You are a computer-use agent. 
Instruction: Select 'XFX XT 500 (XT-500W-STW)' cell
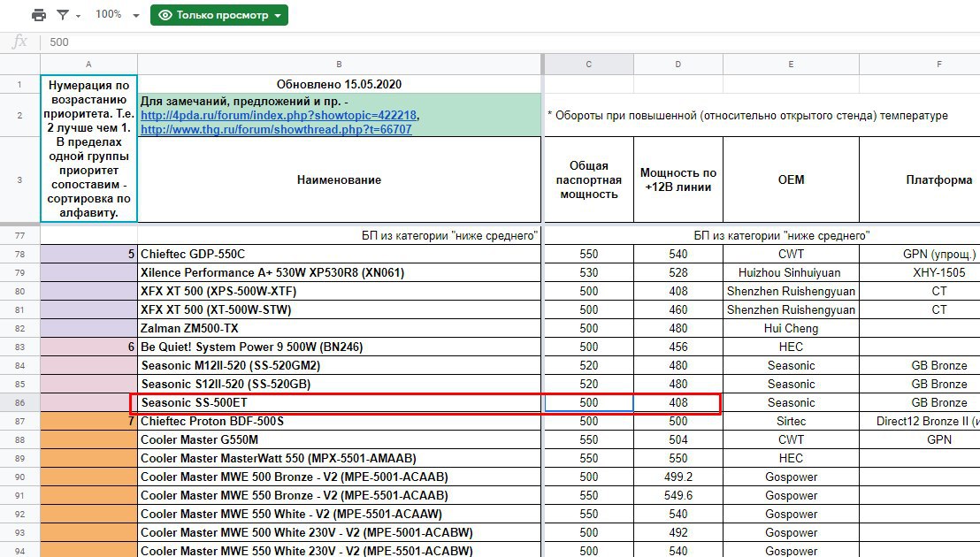click(x=340, y=309)
